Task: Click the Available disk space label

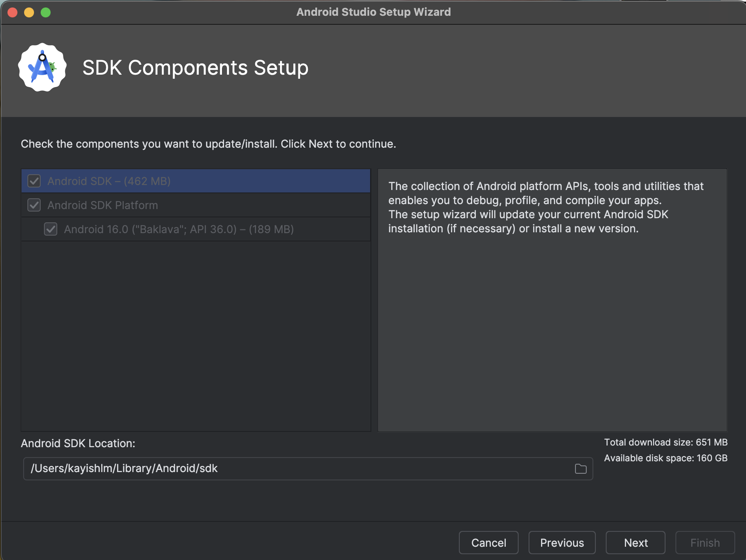Action: click(x=666, y=458)
